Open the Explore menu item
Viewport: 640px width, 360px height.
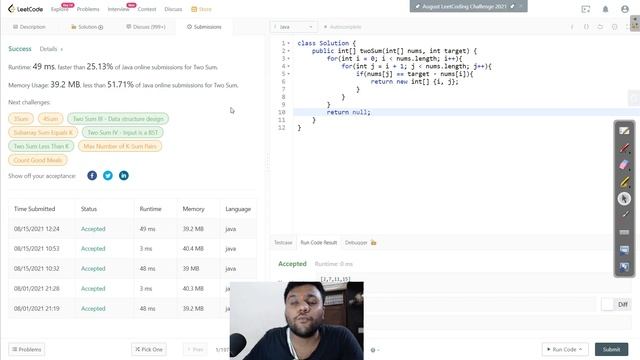[60, 9]
